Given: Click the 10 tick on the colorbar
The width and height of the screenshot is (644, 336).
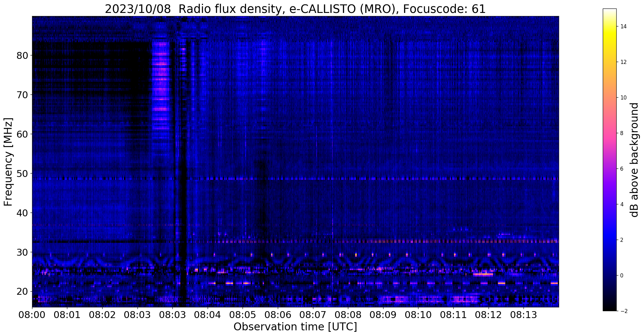Looking at the screenshot, I should coord(623,98).
